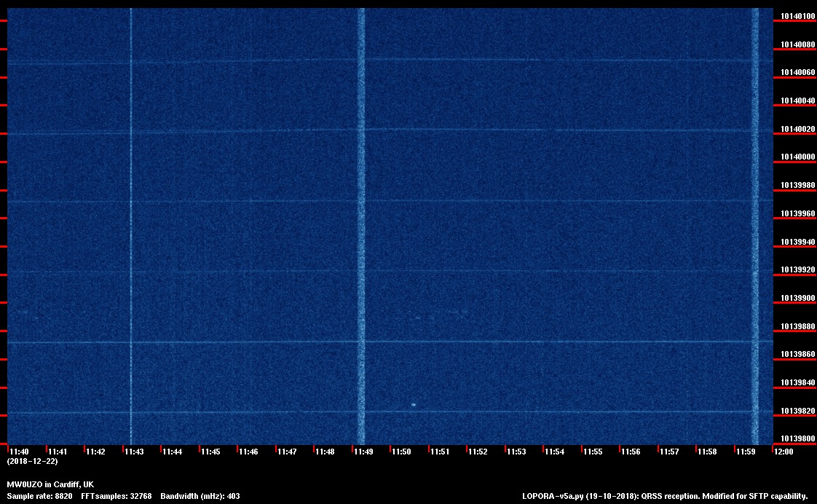Click the 11:49 time axis label

pos(363,452)
